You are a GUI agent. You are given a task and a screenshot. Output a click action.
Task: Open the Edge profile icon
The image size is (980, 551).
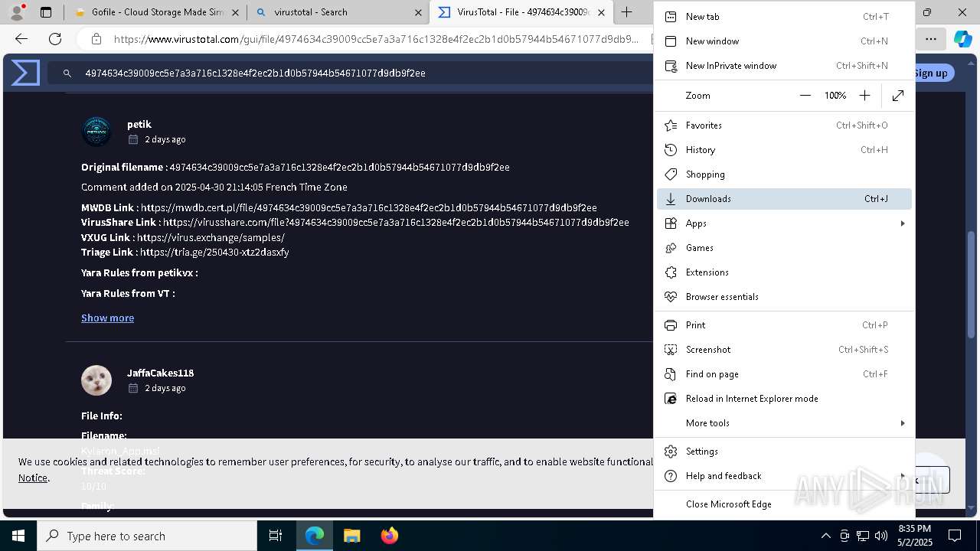click(x=16, y=12)
